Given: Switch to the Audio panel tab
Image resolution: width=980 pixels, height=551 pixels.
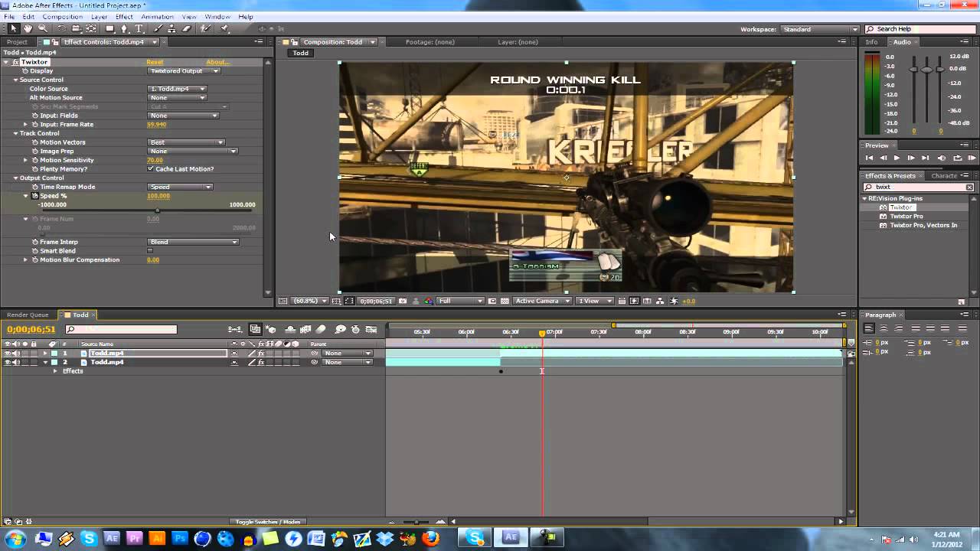Looking at the screenshot, I should click(902, 42).
